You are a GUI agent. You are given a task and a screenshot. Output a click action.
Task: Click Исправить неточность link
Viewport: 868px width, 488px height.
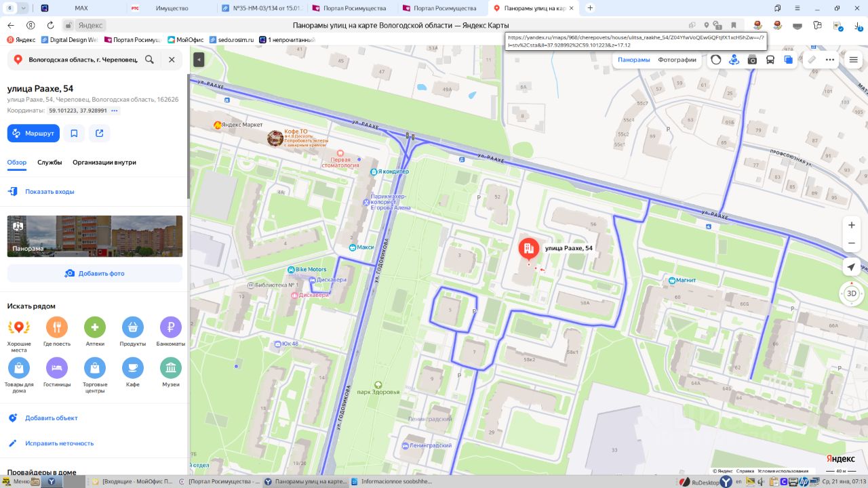point(60,443)
